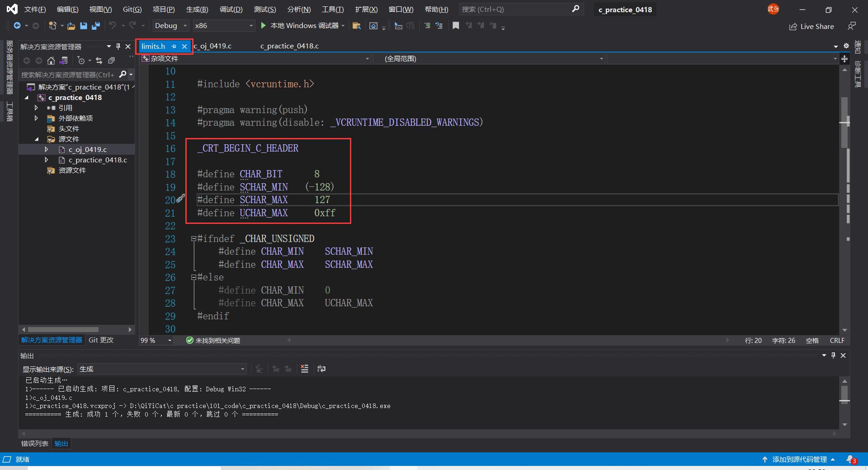Viewport: 868px width, 470px height.
Task: Save the current file with disk icon
Action: click(83, 26)
